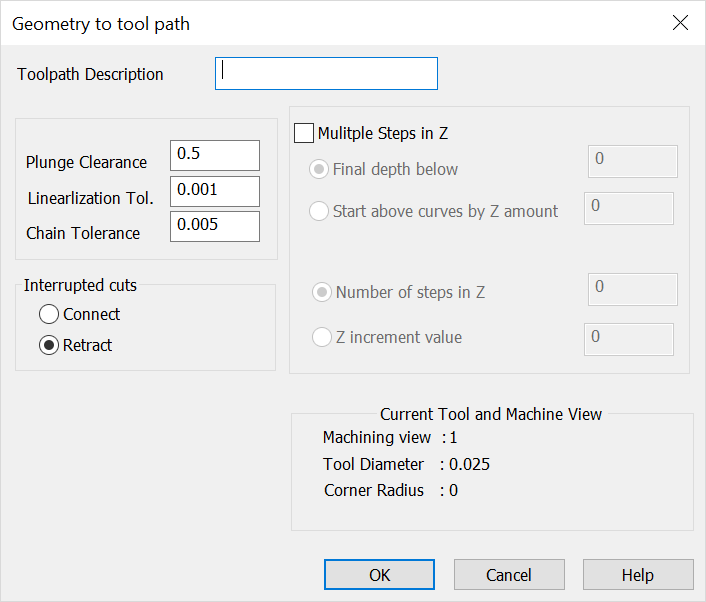
Task: Edit the Chain Tolerance value field
Action: tap(215, 226)
